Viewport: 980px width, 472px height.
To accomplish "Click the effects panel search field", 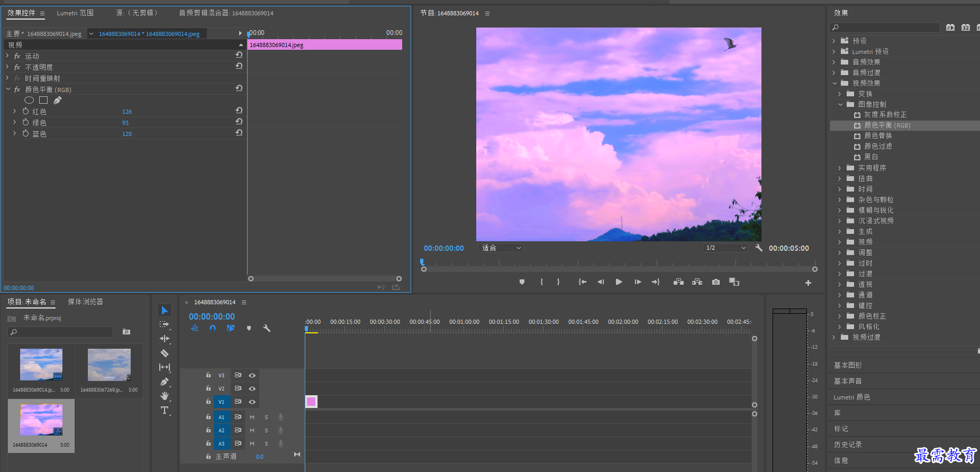I will click(885, 28).
